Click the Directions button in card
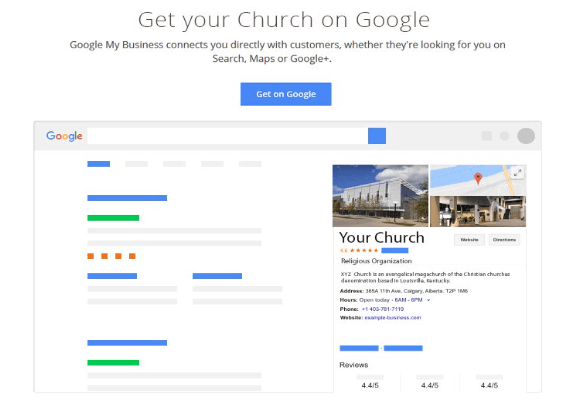The height and width of the screenshot is (417, 580). tap(504, 240)
